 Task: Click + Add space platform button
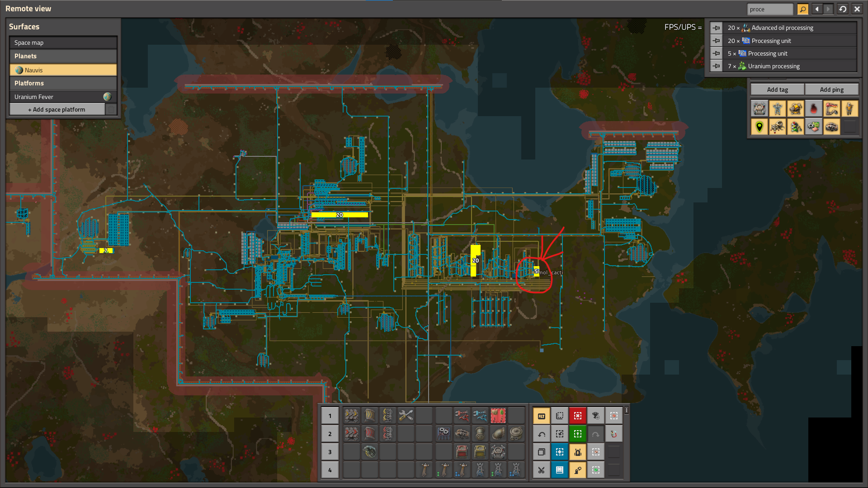(x=57, y=109)
